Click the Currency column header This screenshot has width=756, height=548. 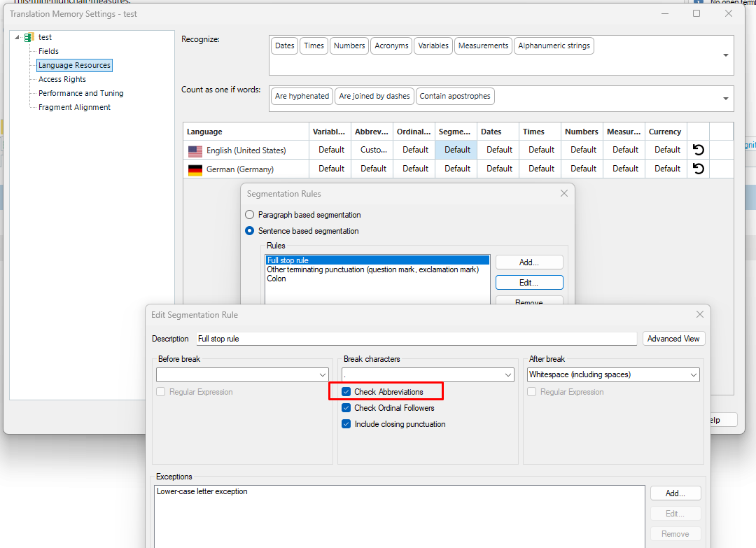[x=666, y=132]
